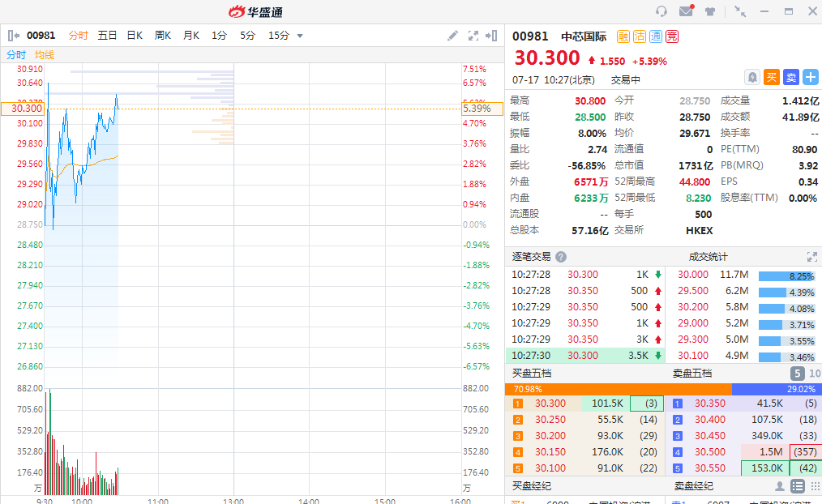Viewport: 822px width, 504px height.
Task: Click the blue 卖 sell button
Action: click(791, 77)
